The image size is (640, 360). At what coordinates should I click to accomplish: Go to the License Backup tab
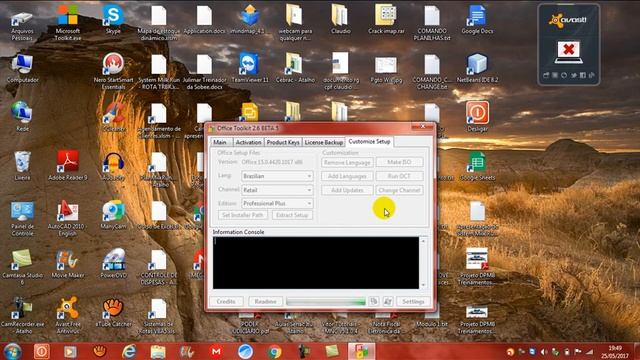click(x=324, y=142)
